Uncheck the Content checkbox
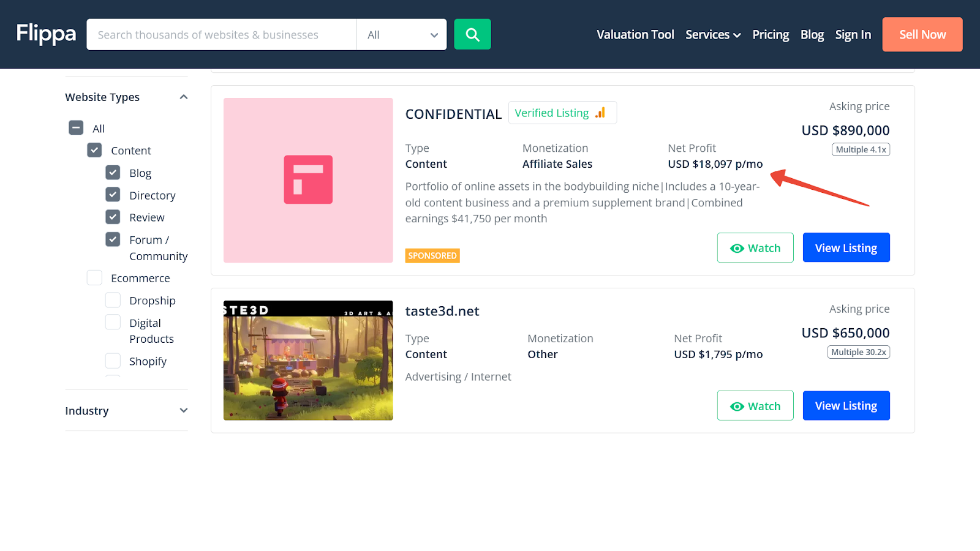Image resolution: width=980 pixels, height=551 pixels. (x=94, y=150)
